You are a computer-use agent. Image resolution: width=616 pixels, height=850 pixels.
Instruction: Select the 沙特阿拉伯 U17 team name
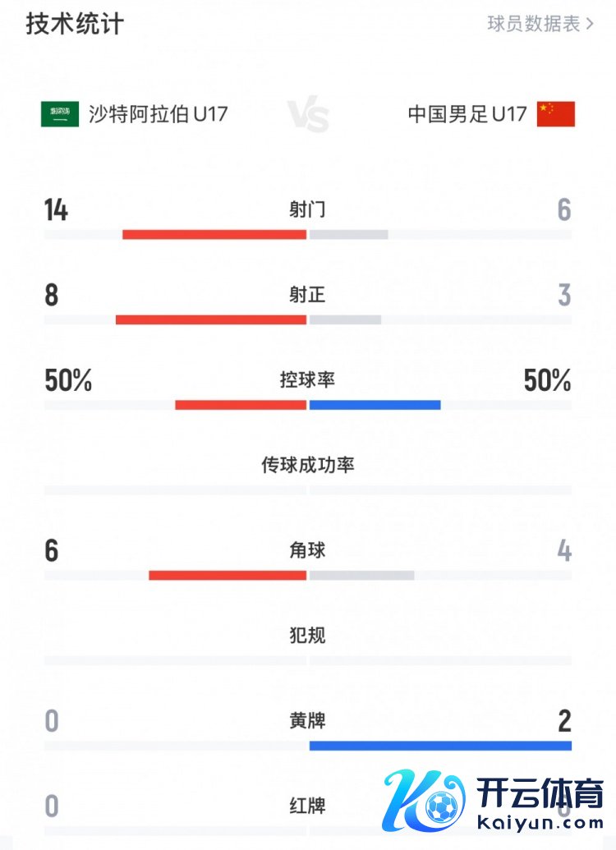pos(158,114)
